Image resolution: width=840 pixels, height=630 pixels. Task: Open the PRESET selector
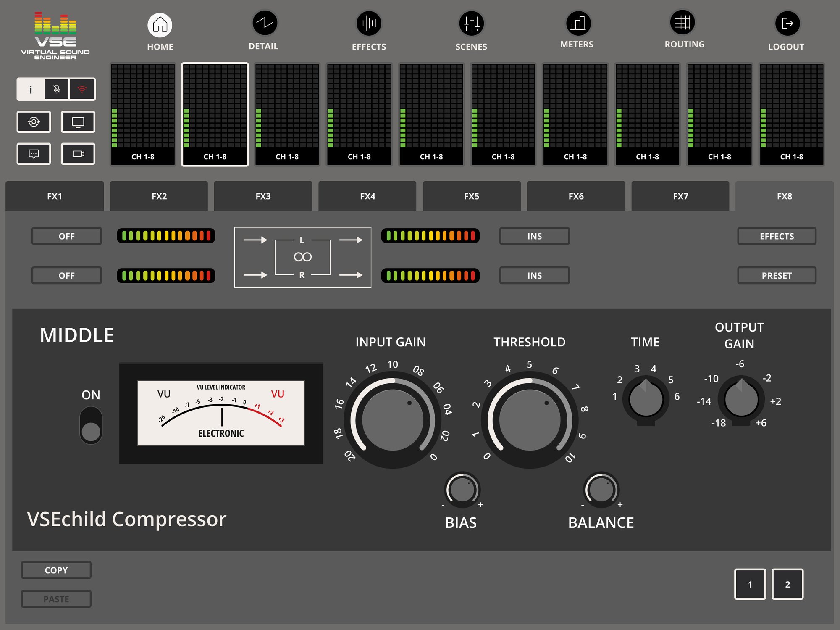click(776, 276)
